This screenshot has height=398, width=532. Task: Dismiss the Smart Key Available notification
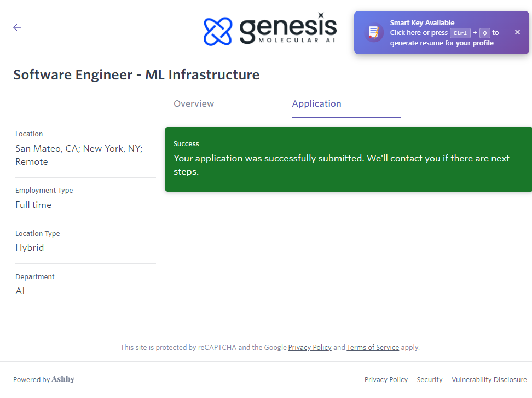[x=517, y=32]
